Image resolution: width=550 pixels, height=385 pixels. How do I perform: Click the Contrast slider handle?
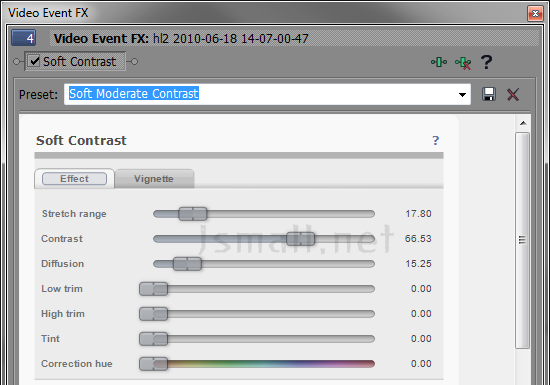(x=300, y=239)
